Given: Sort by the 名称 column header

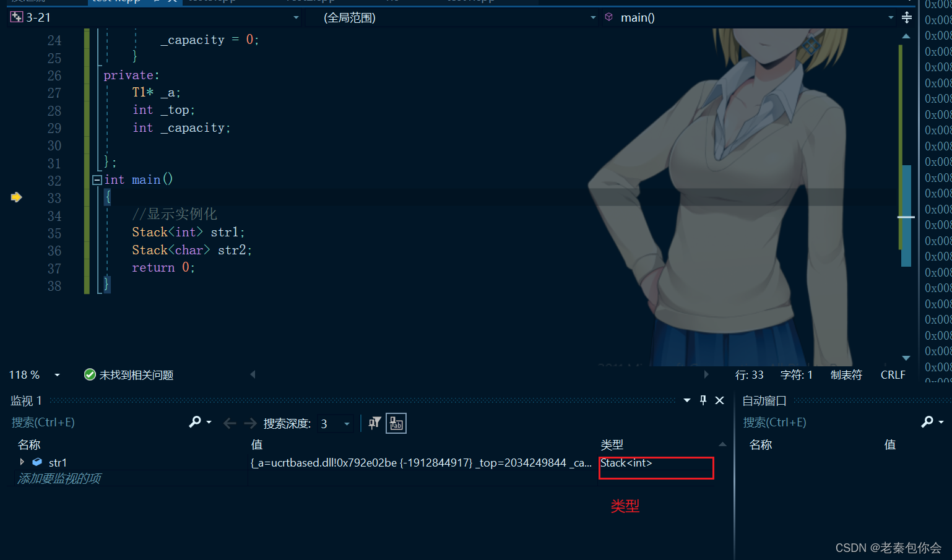Looking at the screenshot, I should [x=29, y=445].
